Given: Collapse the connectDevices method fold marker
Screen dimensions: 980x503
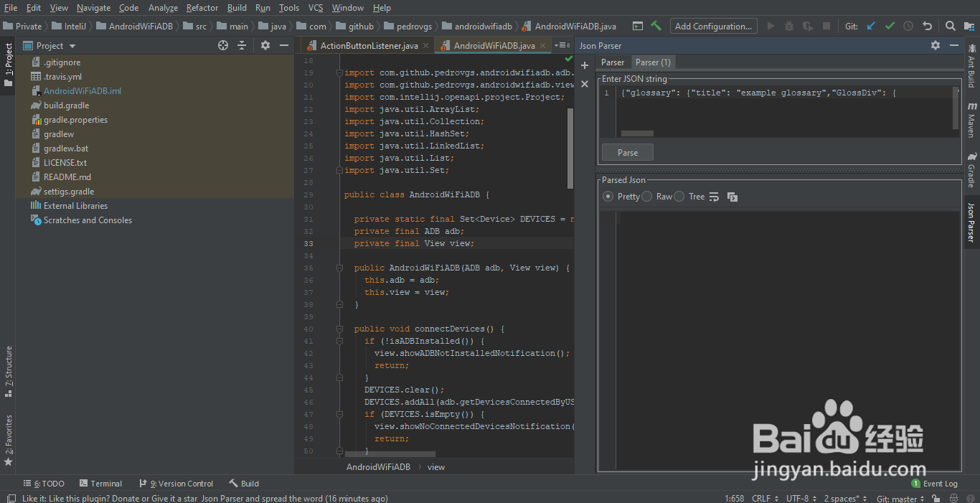Looking at the screenshot, I should click(x=339, y=329).
